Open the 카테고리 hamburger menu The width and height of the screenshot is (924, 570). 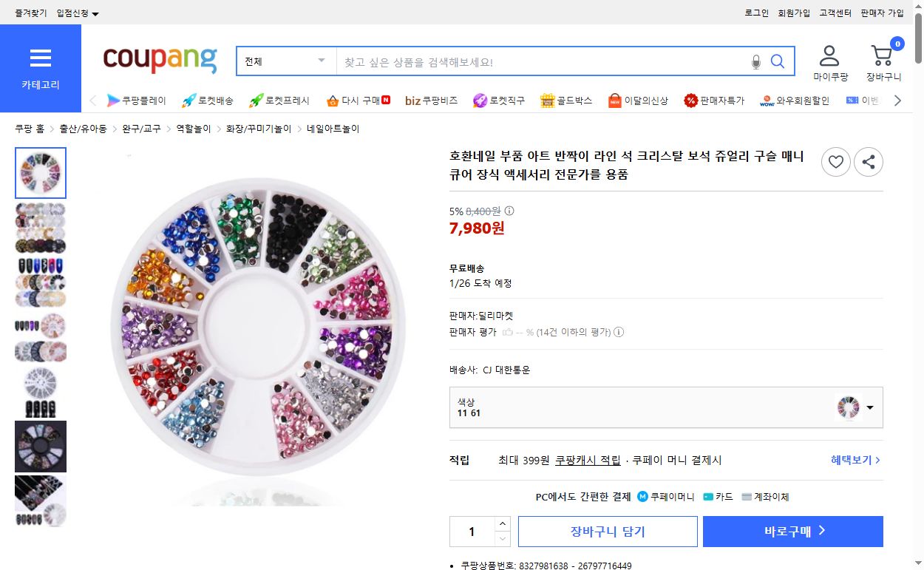pyautogui.click(x=40, y=58)
